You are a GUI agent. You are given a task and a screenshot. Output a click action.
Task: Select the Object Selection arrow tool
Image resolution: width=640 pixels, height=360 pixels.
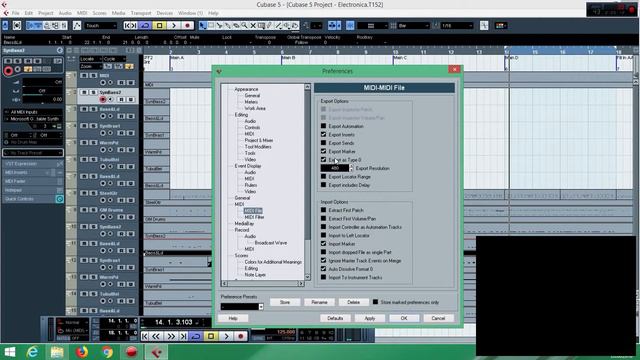pyautogui.click(x=202, y=25)
